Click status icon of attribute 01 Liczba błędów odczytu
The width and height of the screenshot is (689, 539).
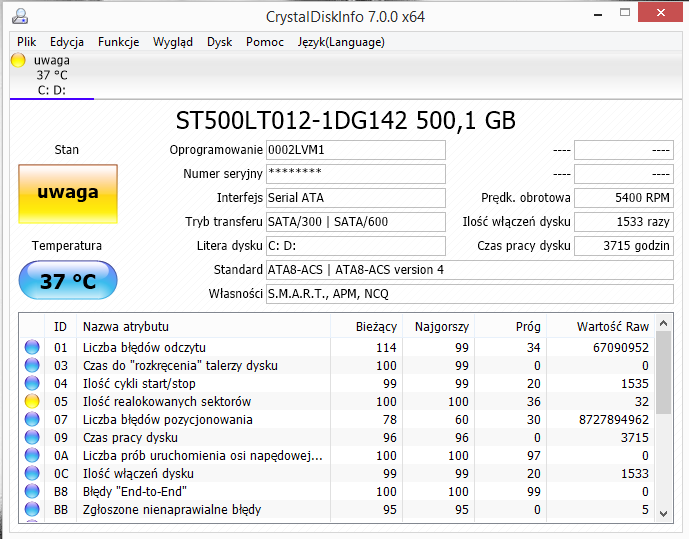pyautogui.click(x=32, y=347)
